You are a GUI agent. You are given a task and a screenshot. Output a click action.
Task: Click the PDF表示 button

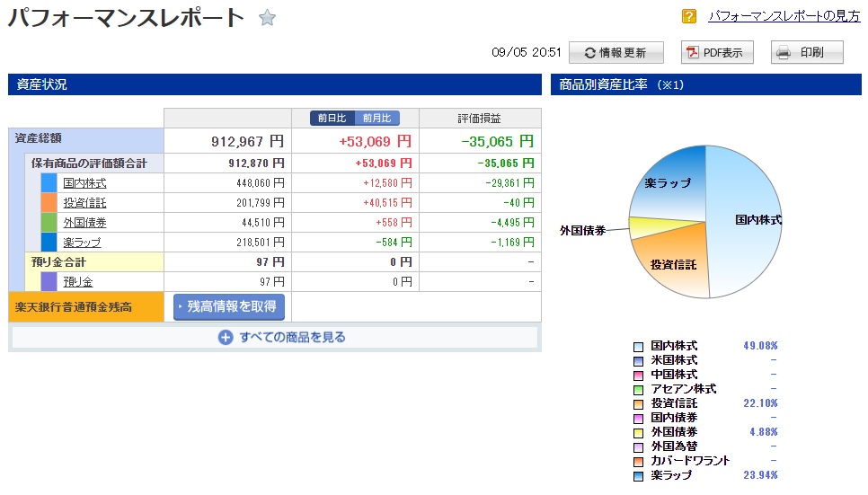(x=717, y=53)
